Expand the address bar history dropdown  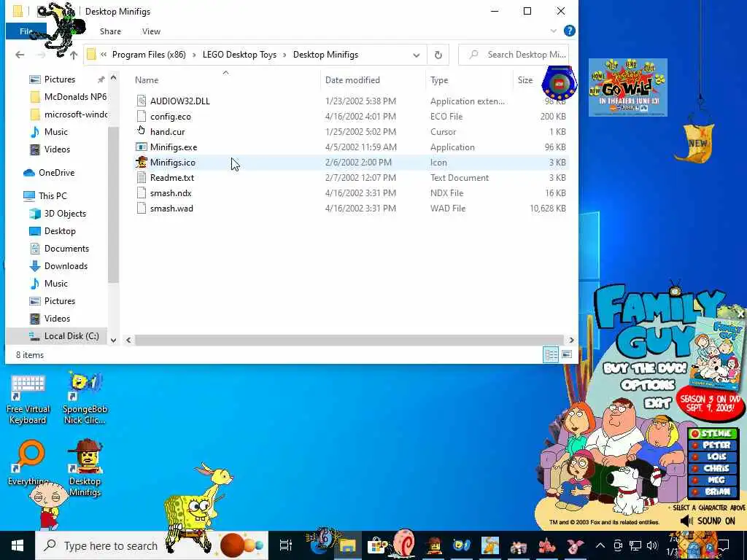(417, 55)
